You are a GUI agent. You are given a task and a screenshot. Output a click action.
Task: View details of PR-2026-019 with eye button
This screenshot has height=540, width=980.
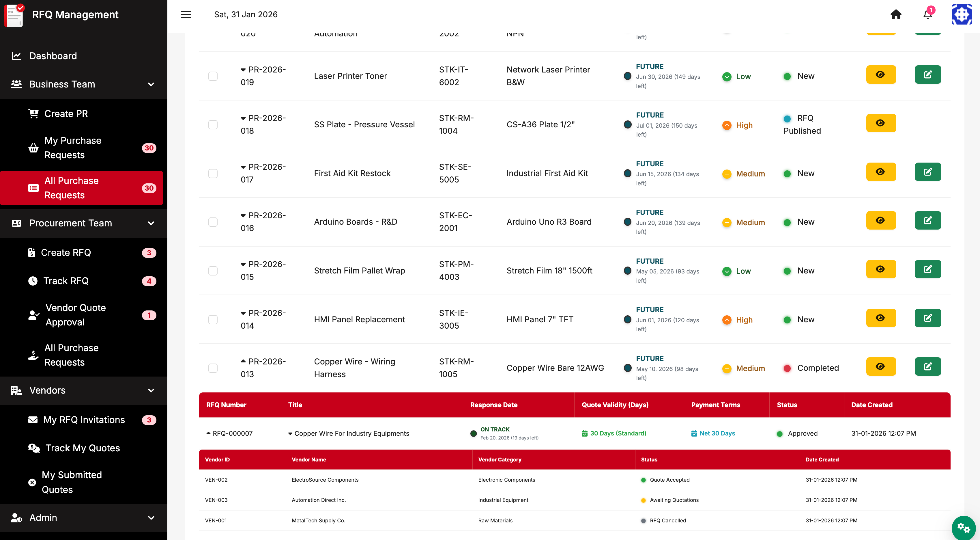[881, 74]
